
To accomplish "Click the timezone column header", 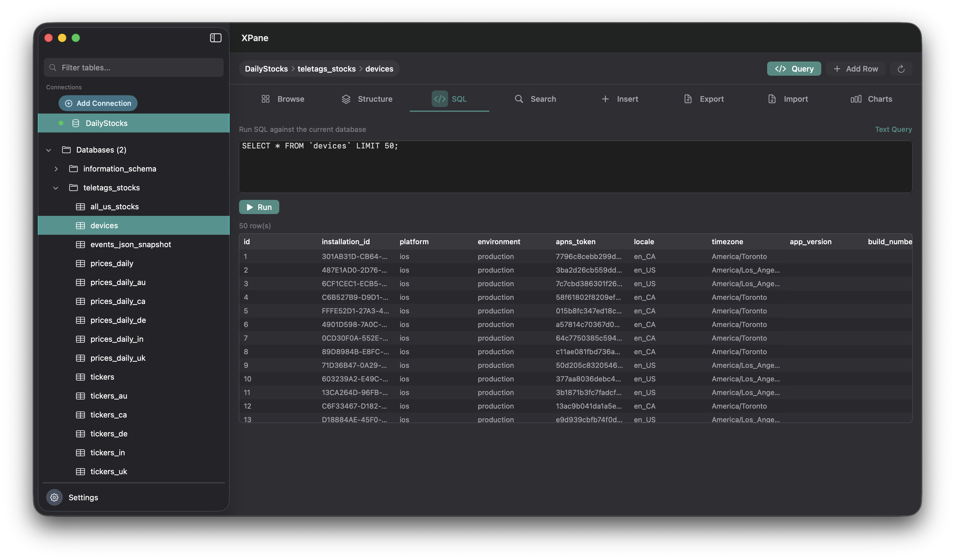I will 727,242.
